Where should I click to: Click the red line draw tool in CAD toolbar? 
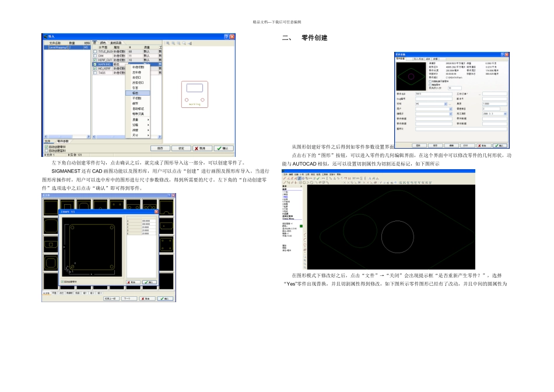point(285,178)
